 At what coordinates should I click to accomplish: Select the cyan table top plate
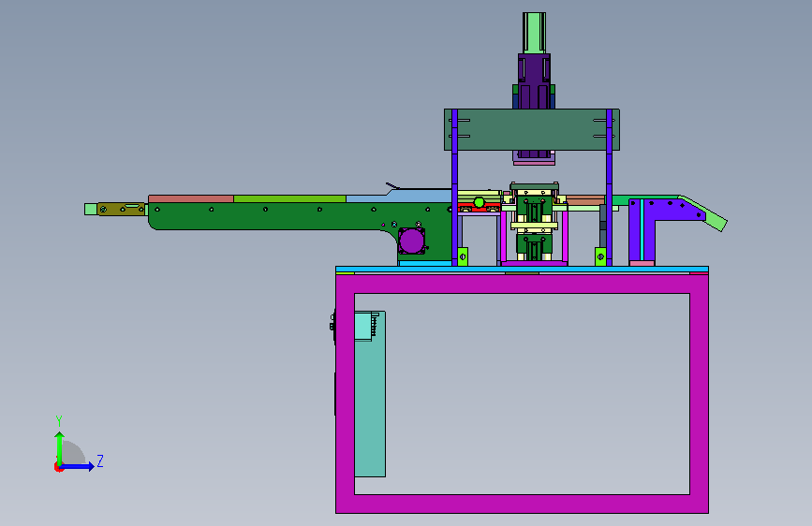[522, 270]
